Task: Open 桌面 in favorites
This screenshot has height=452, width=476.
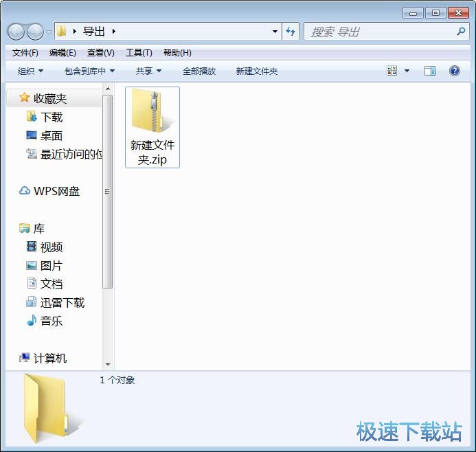Action: 52,136
